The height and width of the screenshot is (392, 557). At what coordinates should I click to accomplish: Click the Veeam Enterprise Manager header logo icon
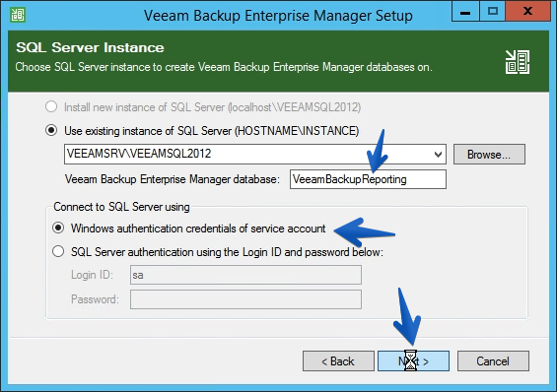pos(518,62)
